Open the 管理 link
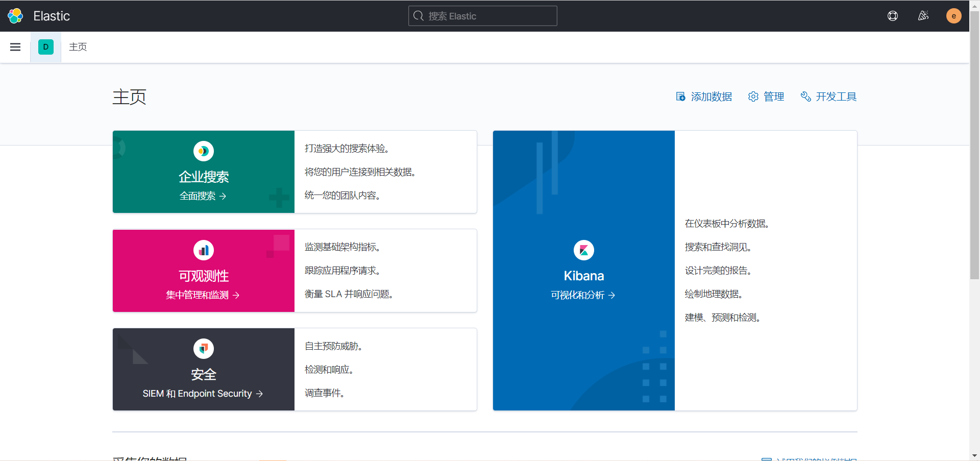 (x=774, y=96)
